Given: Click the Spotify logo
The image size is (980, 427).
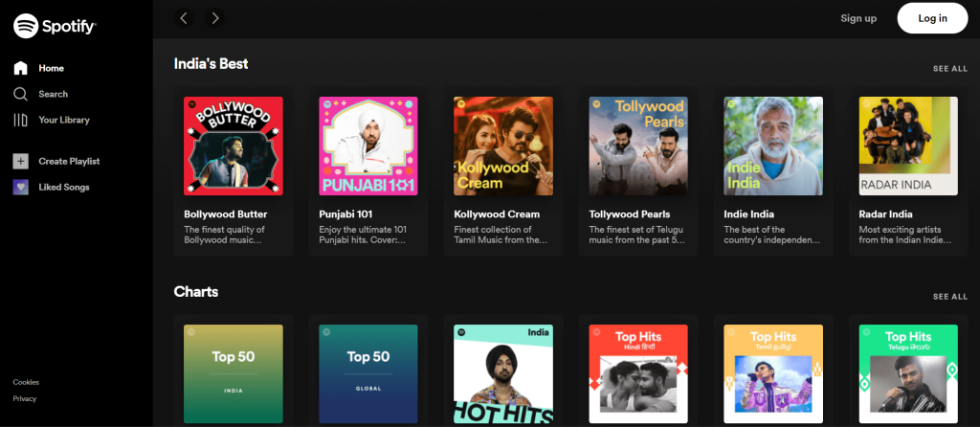Looking at the screenshot, I should (55, 26).
